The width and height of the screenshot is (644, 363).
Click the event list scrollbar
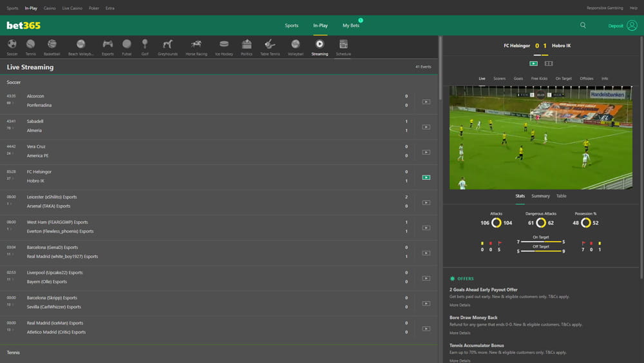pos(440,68)
